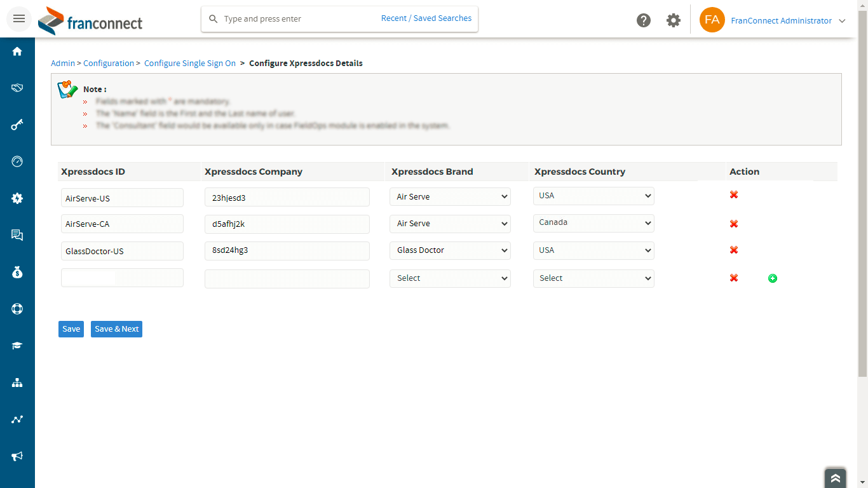Click Configure Xpressdocs Details breadcrumb text
This screenshot has width=868, height=488.
tap(306, 64)
